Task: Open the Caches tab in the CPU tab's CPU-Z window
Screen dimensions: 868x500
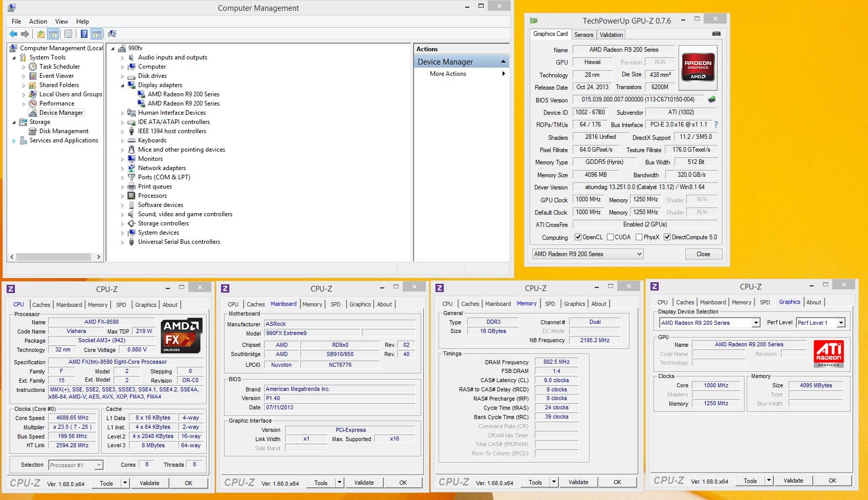Action: [41, 305]
